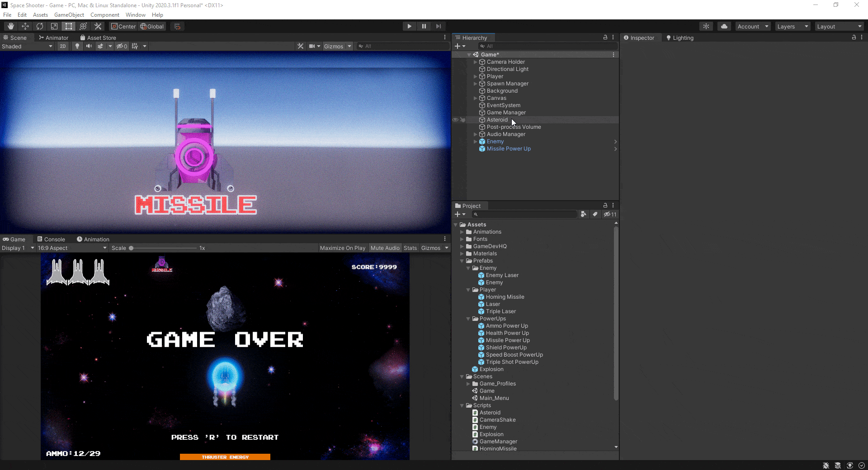Toggle scene audio
This screenshot has height=470, width=868.
[x=89, y=46]
